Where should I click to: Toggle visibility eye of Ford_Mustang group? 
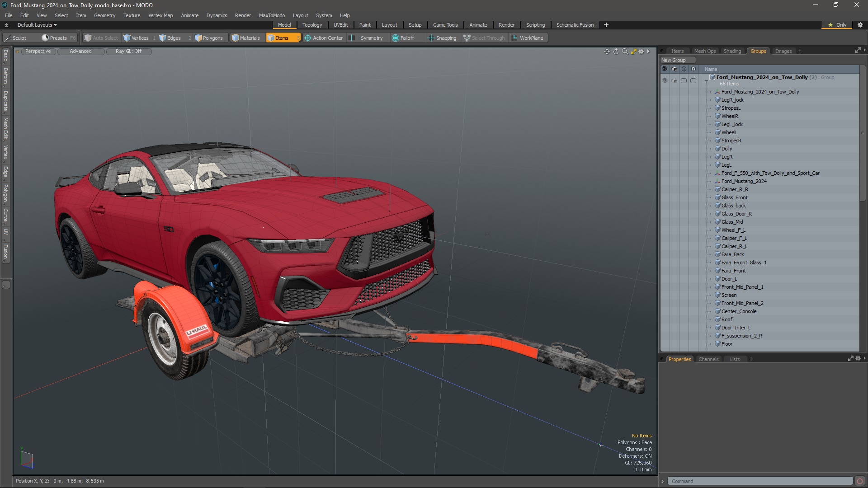665,80
